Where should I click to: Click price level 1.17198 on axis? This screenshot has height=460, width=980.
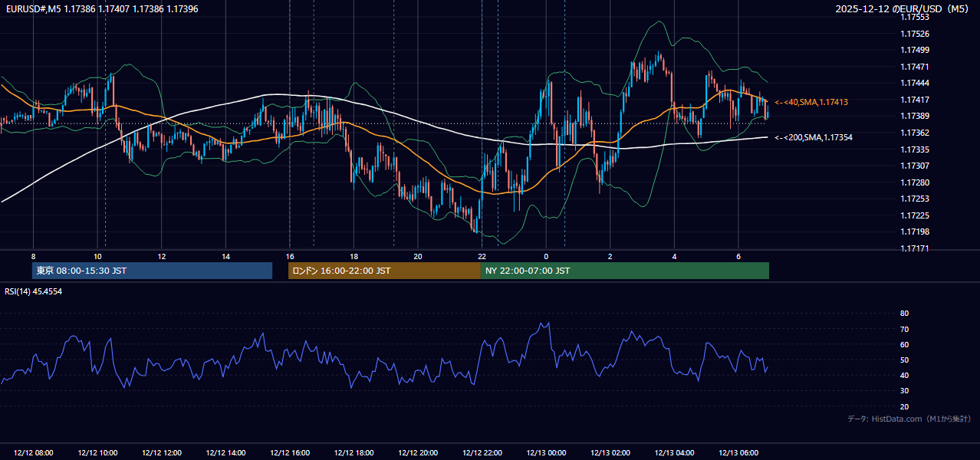914,232
